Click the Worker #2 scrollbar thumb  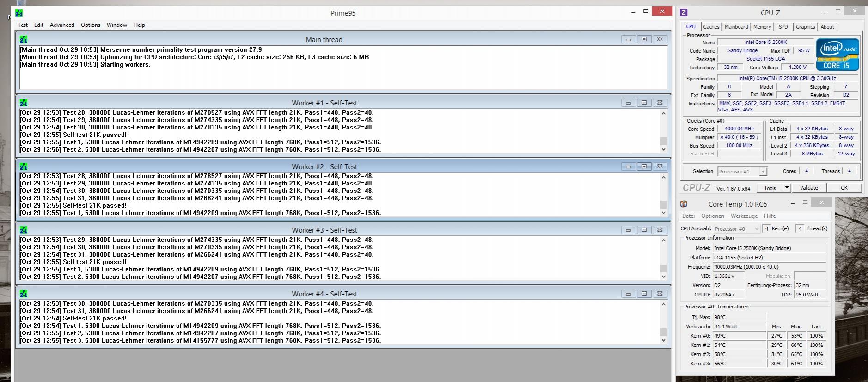point(663,204)
